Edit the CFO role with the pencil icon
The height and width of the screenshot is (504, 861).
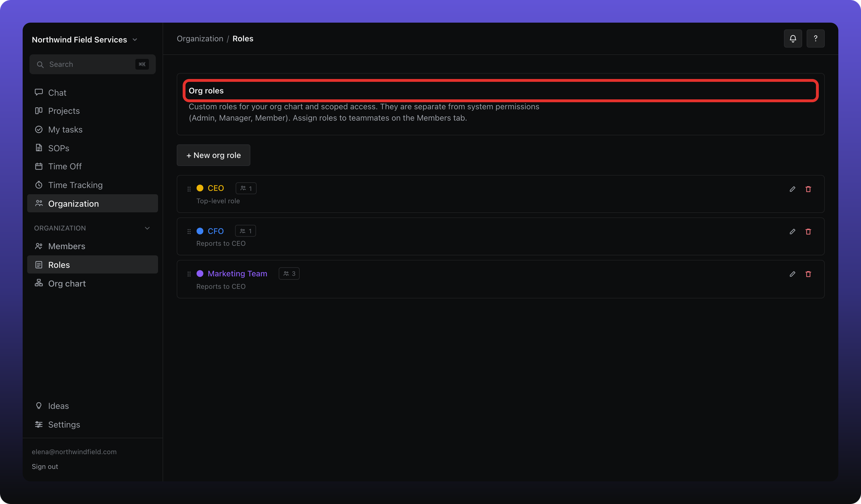[x=792, y=232]
